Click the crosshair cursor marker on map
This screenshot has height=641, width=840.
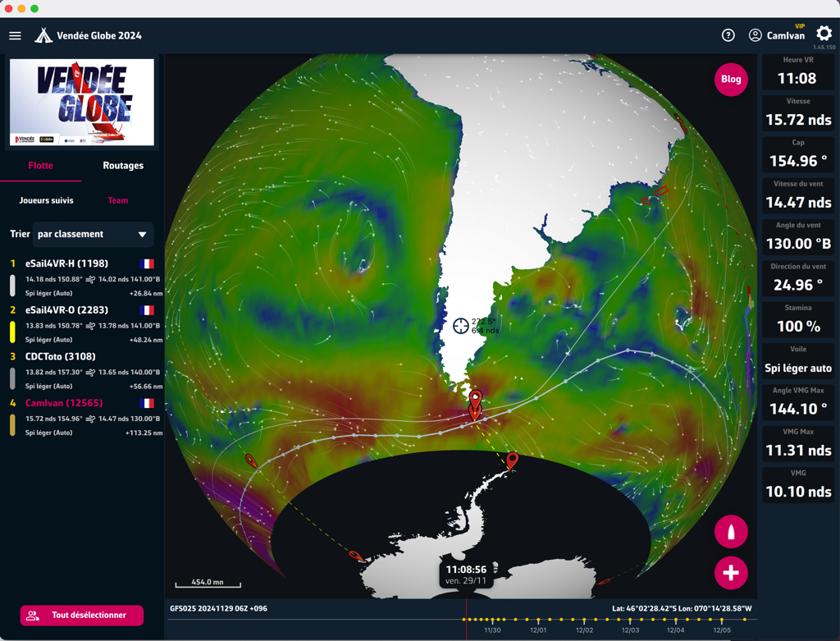coord(461,325)
